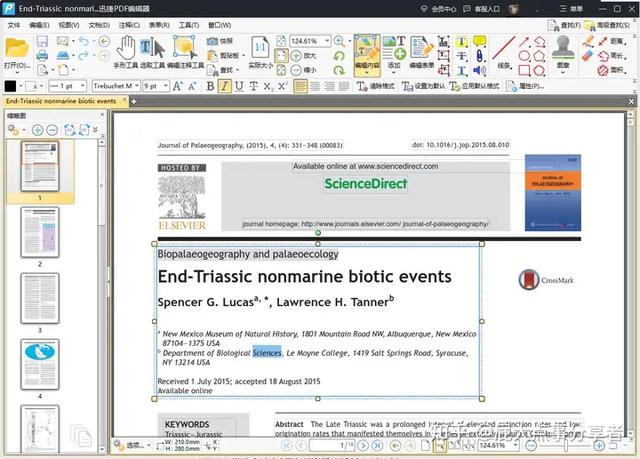Select the rectangle shape drawing tool
Viewport: 640px width, 459px height.
pos(524,70)
